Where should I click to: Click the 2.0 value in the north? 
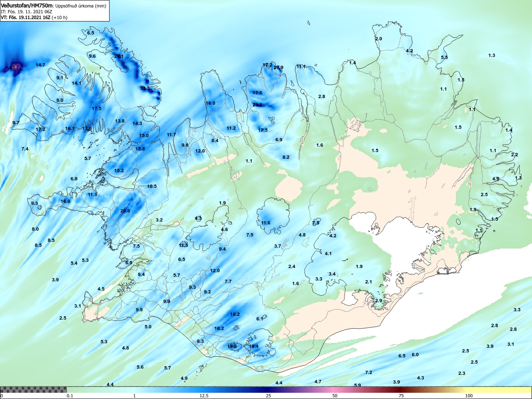click(379, 39)
